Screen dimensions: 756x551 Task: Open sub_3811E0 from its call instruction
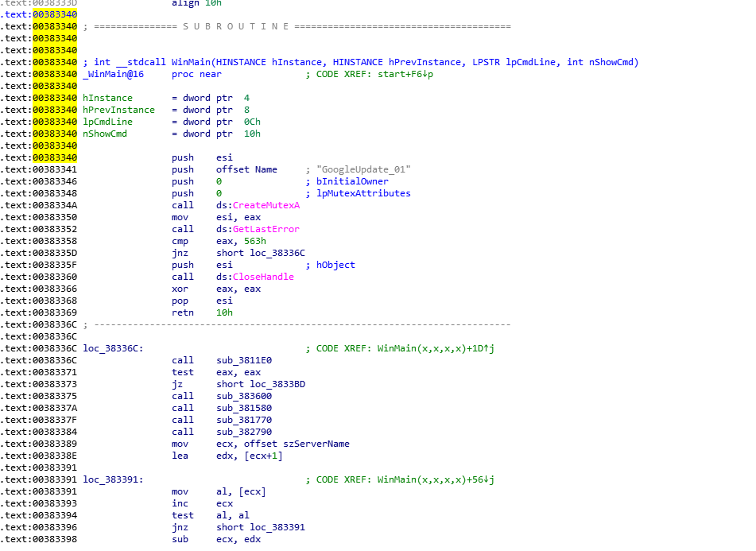pyautogui.click(x=243, y=360)
